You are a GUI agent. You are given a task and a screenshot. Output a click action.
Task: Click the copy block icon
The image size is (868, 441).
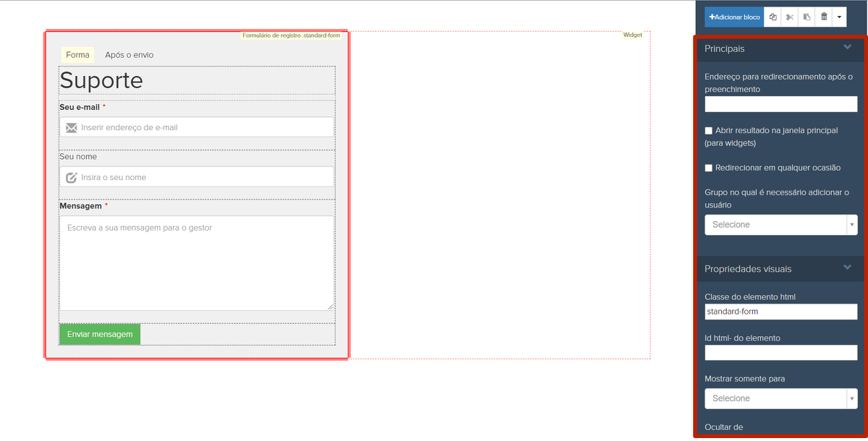(773, 17)
